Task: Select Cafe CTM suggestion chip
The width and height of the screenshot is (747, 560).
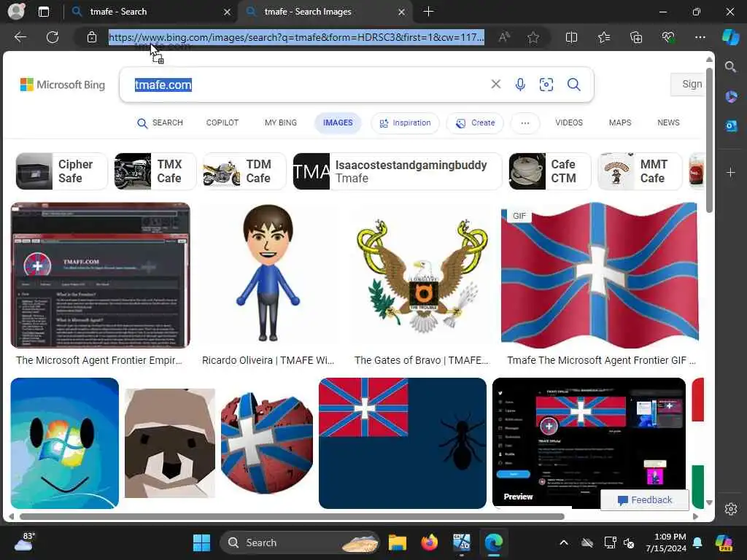Action: pos(550,171)
